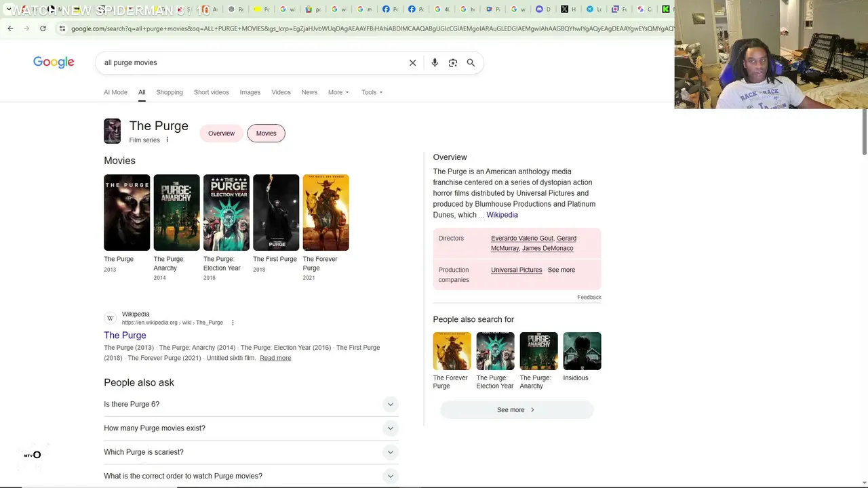
Task: Click the Universal Pictures link
Action: pos(517,270)
